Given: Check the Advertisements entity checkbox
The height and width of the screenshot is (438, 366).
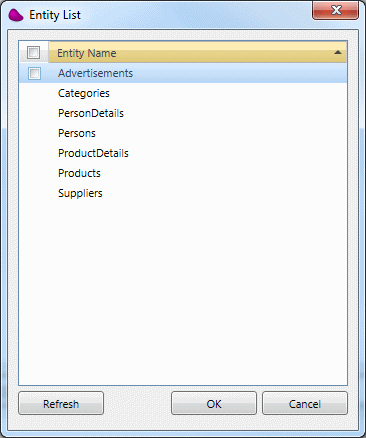Looking at the screenshot, I should (34, 73).
